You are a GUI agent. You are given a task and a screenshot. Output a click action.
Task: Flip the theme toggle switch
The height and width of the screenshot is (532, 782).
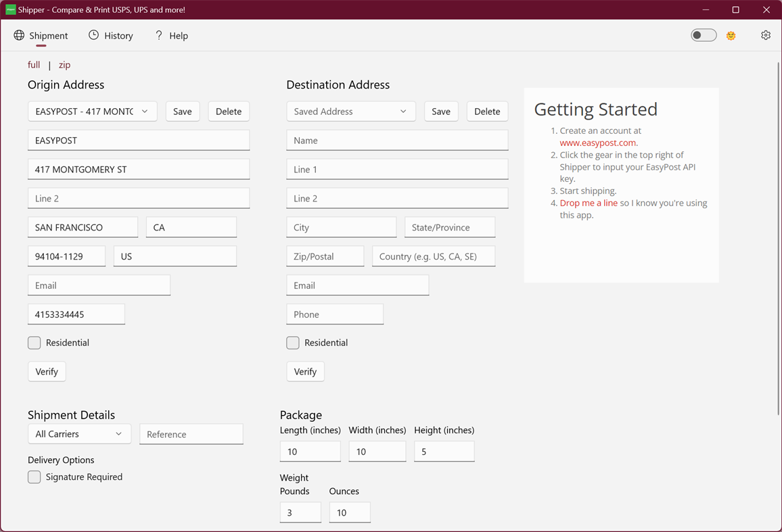(x=704, y=34)
